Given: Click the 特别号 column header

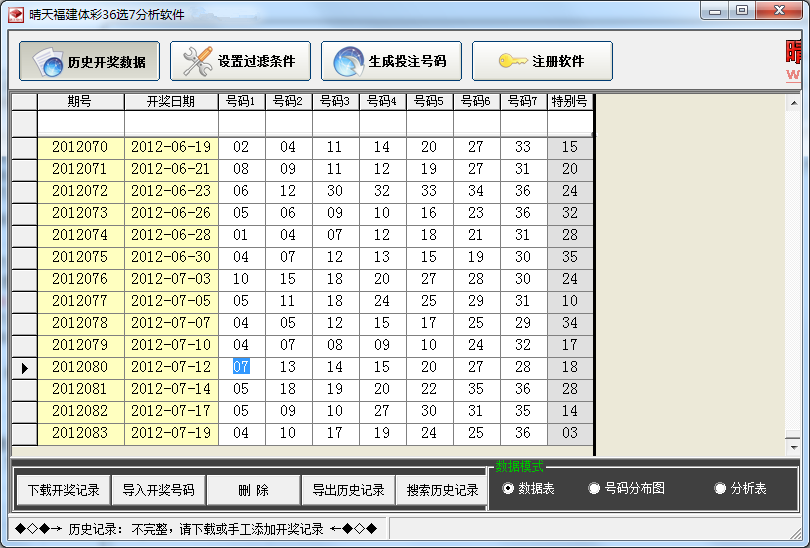Looking at the screenshot, I should tap(570, 102).
